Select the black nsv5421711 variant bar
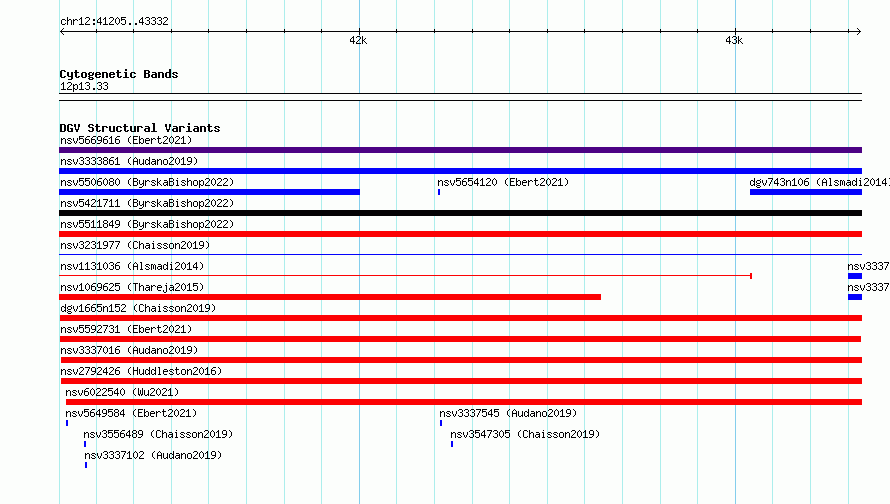 pyautogui.click(x=460, y=213)
